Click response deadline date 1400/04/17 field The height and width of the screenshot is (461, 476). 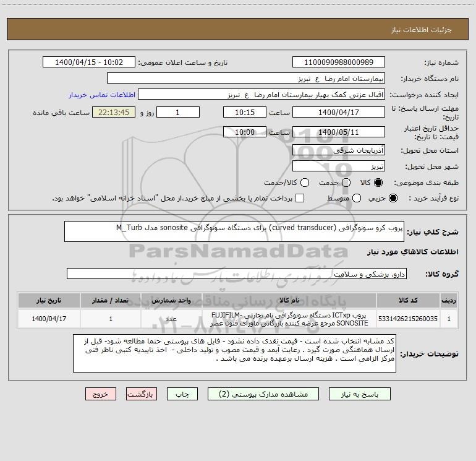[339, 112]
